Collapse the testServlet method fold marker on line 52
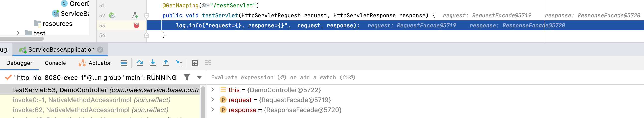Image resolution: width=644 pixels, height=118 pixels. (147, 16)
